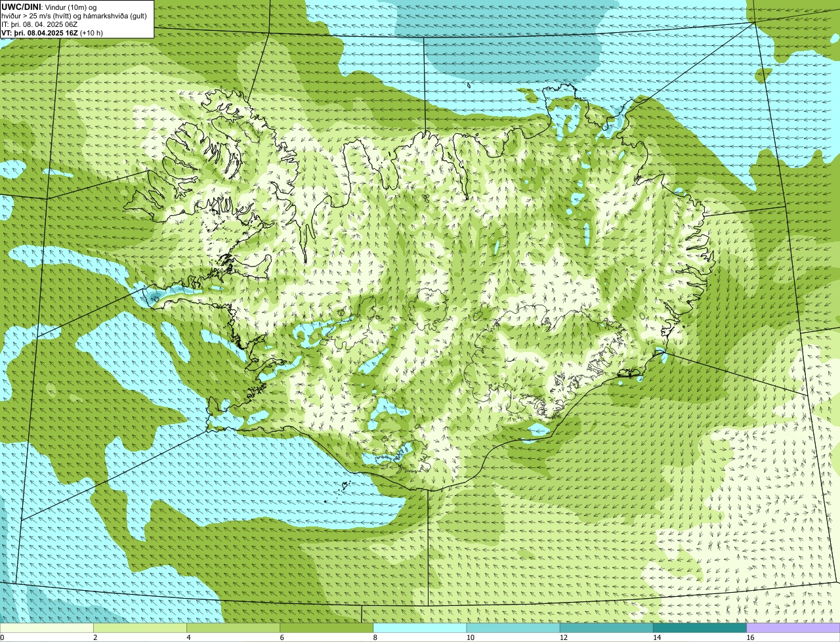Click the "14" label on the color scale

(657, 637)
